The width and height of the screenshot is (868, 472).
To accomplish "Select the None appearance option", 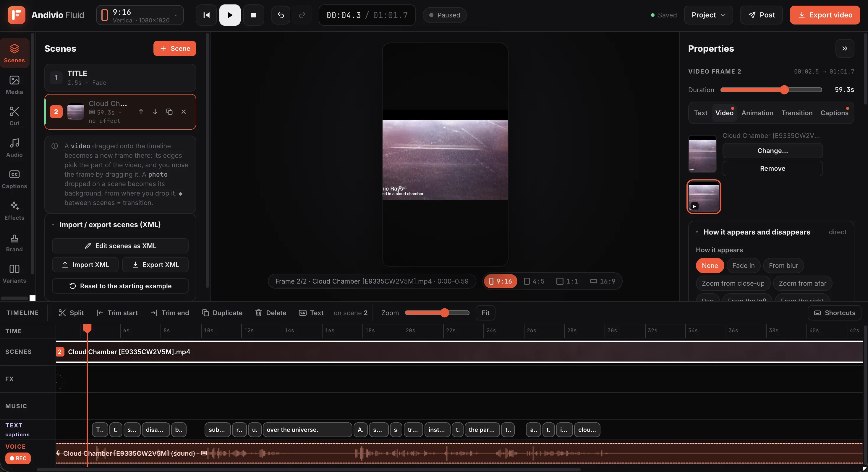I will click(710, 265).
